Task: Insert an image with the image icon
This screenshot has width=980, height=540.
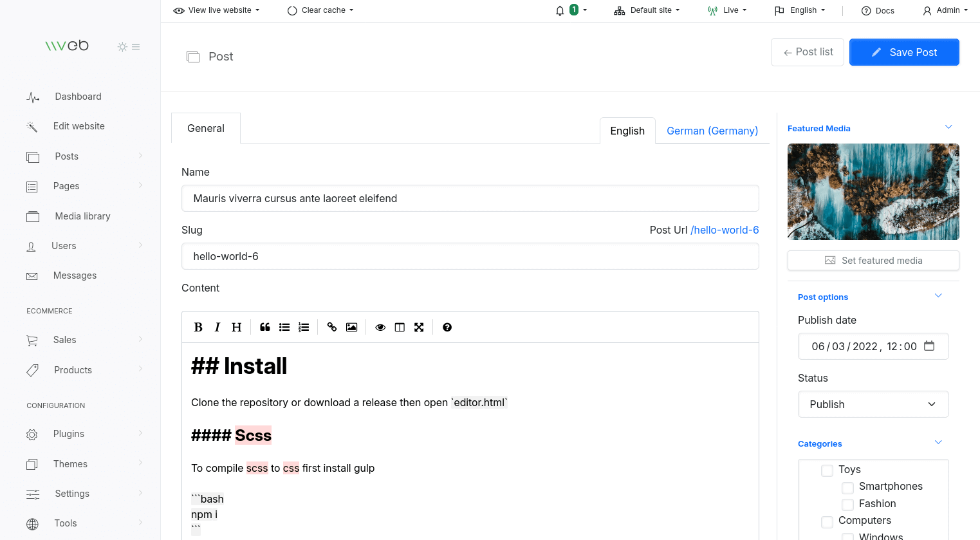Action: 351,328
